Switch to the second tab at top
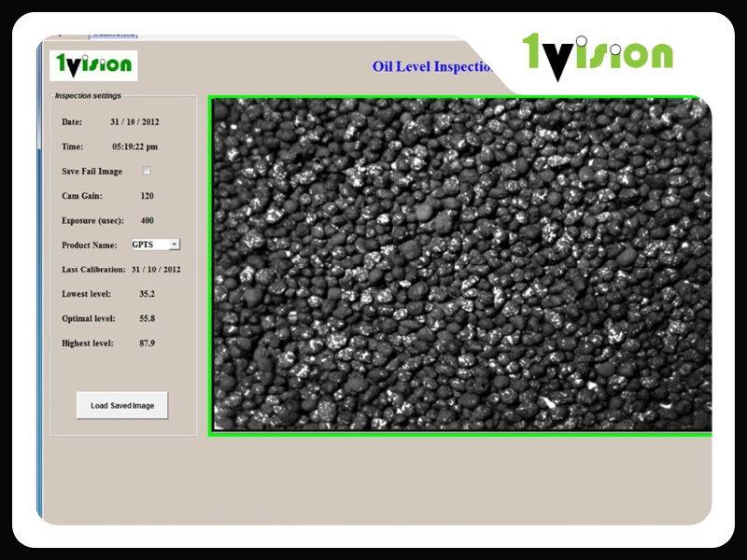This screenshot has height=560, width=747. tap(112, 35)
